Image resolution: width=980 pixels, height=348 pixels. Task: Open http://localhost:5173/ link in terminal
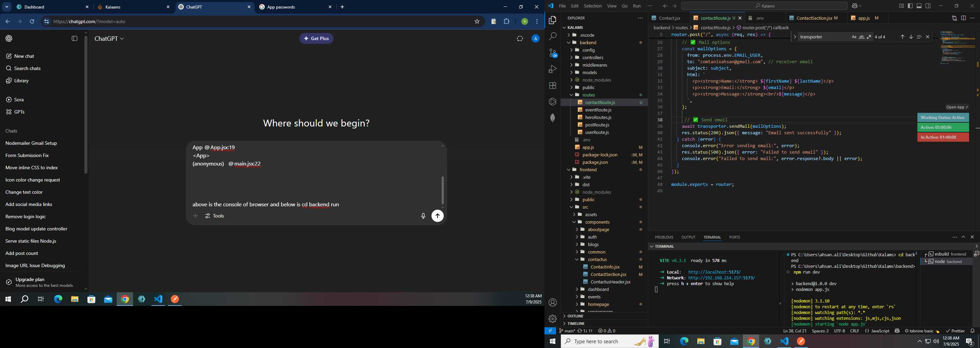tap(714, 272)
